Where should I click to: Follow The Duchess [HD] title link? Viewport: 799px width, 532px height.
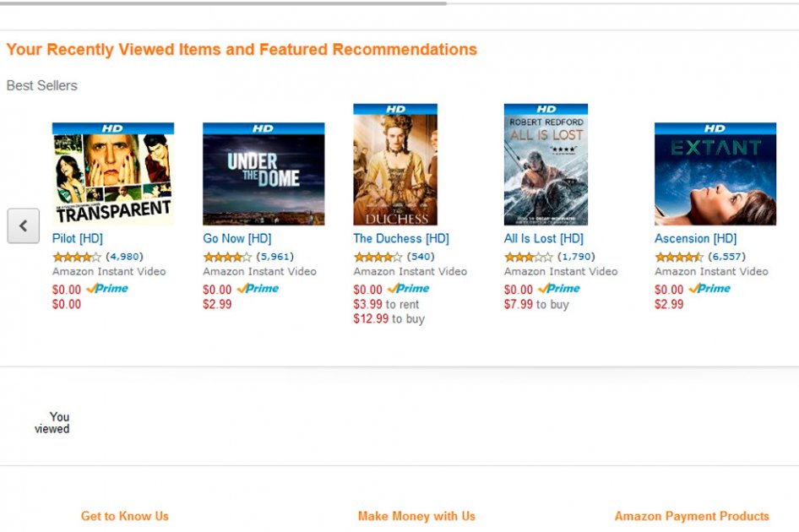click(401, 238)
